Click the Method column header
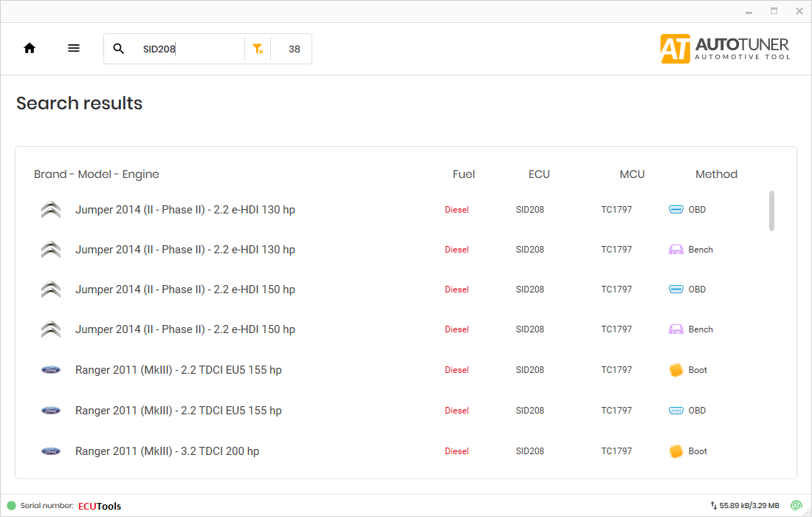 pos(716,174)
